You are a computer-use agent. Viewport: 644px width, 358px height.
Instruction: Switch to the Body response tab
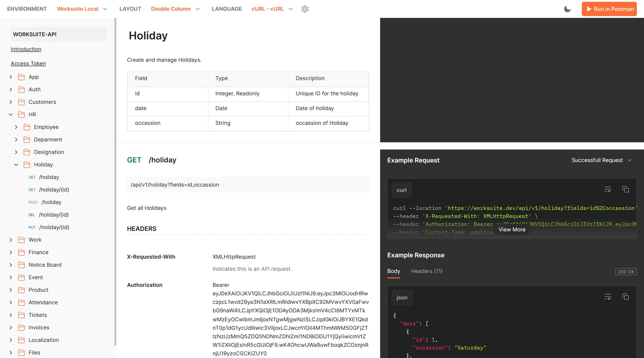(x=394, y=271)
